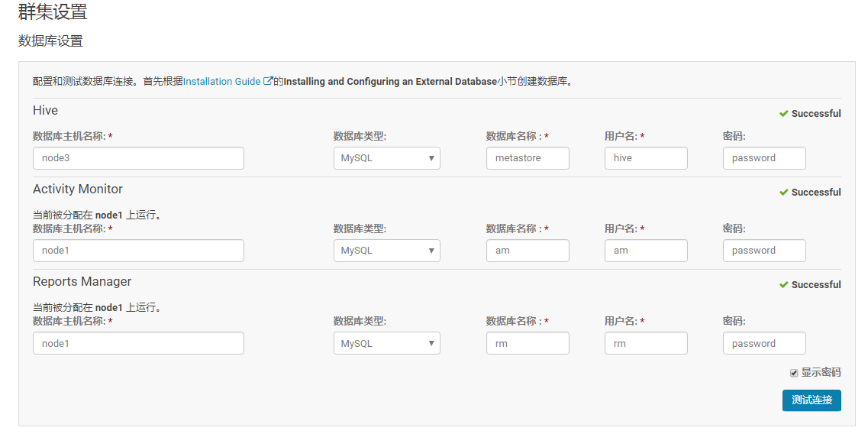Image resolution: width=868 pixels, height=434 pixels.
Task: Open Reports Manager database type dropdown
Action: point(386,344)
